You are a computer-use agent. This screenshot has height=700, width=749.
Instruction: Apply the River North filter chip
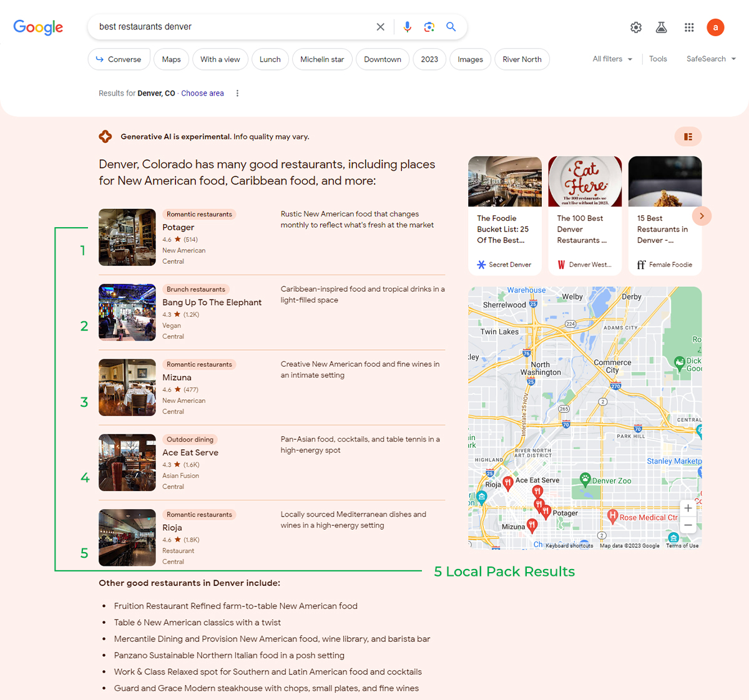coord(522,59)
